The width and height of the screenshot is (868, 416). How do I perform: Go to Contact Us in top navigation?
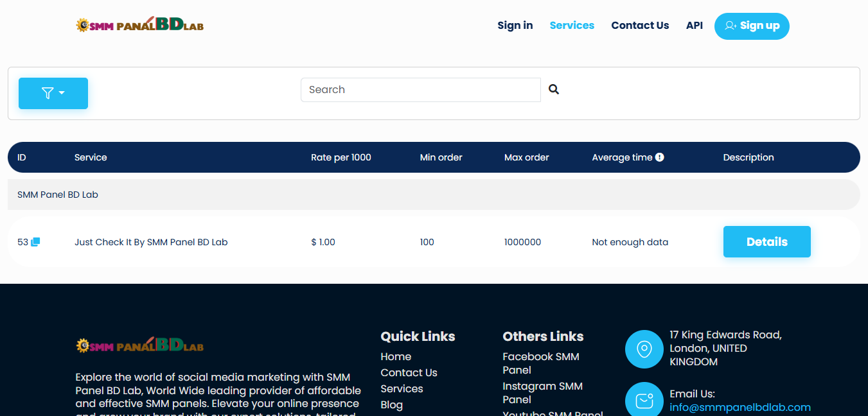tap(640, 26)
